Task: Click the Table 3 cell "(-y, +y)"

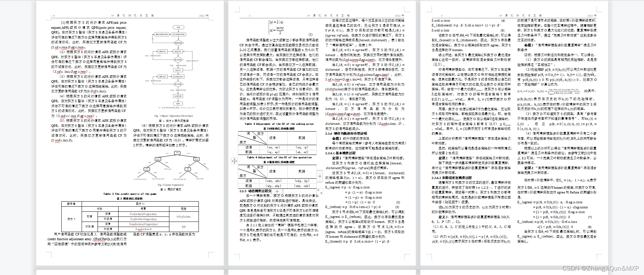Action: [x=273, y=152]
